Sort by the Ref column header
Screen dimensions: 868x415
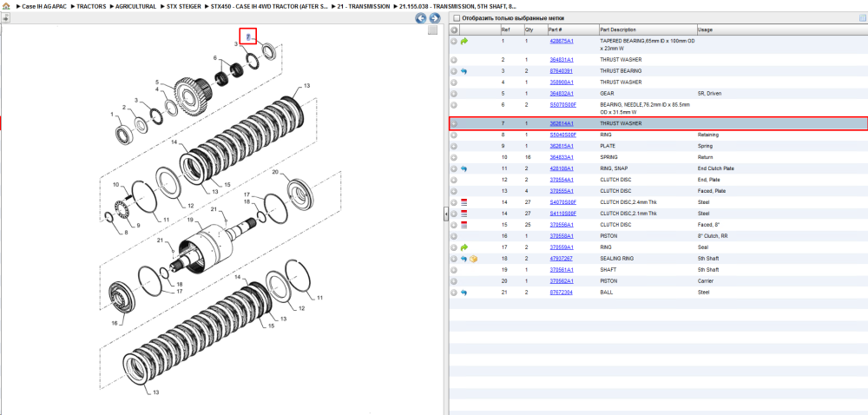pos(505,30)
